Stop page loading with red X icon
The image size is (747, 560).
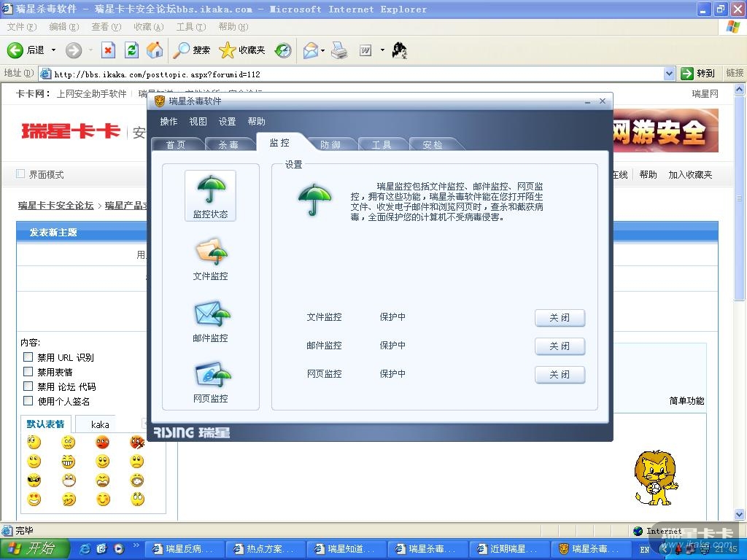point(108,50)
